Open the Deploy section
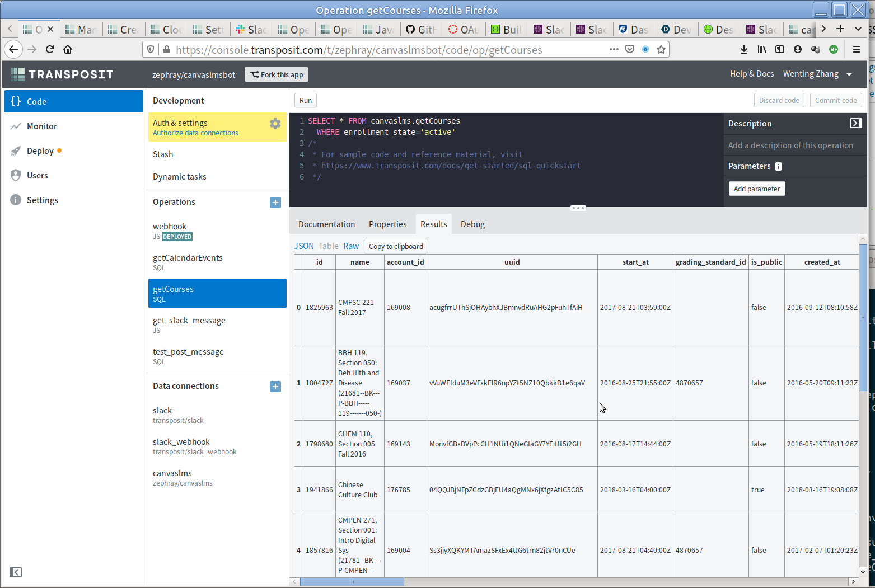Image resolution: width=875 pixels, height=588 pixels. [74, 151]
